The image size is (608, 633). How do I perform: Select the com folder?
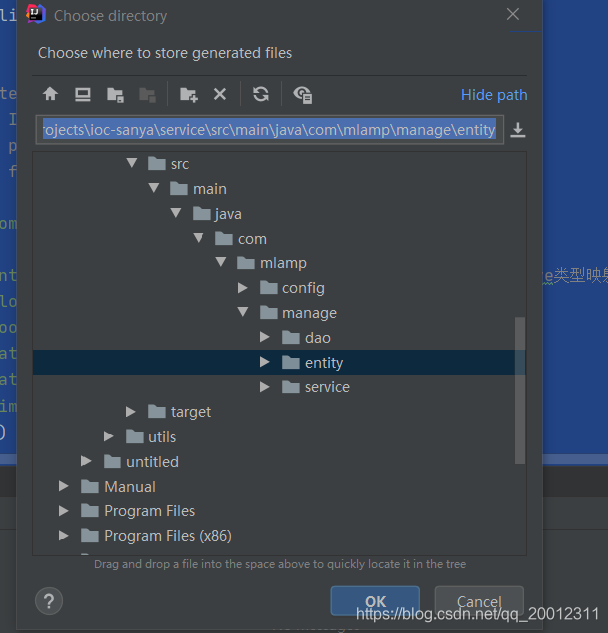(241, 239)
